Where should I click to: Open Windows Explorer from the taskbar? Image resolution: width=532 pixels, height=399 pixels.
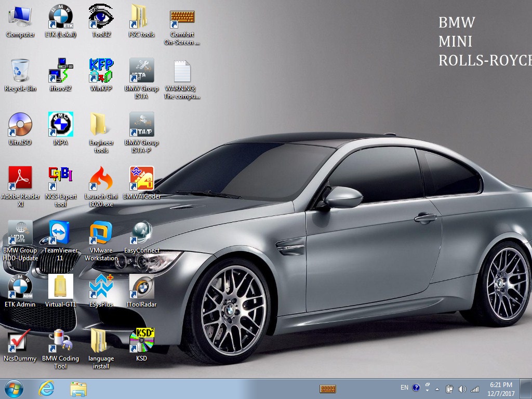[78, 389]
